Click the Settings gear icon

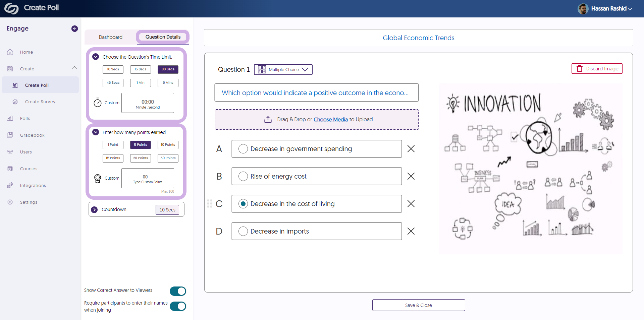point(10,202)
